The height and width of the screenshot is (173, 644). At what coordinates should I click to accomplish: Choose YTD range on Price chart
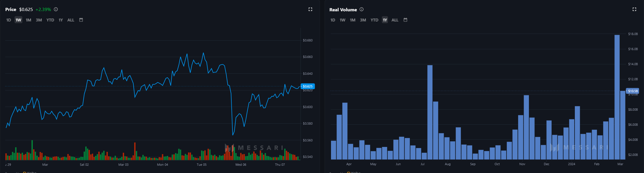(x=50, y=20)
